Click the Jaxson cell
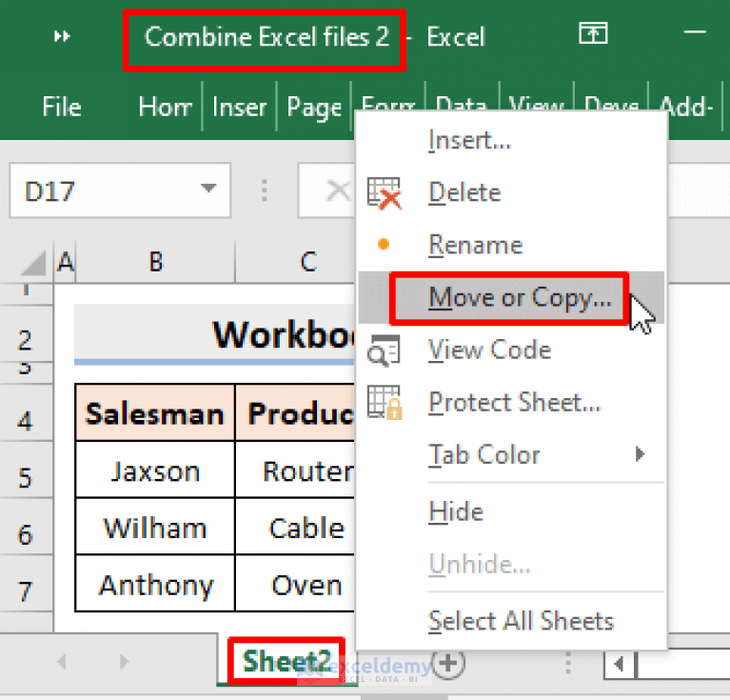Screen dimensions: 730x700 coord(155,470)
